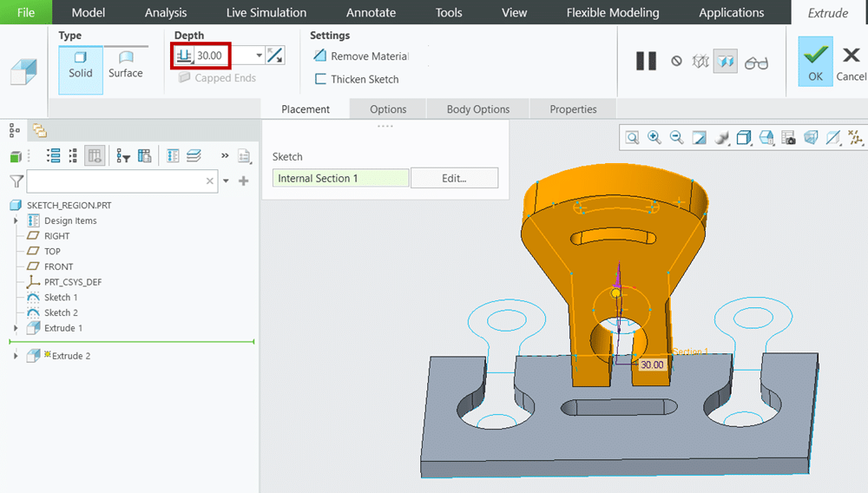This screenshot has height=493, width=868.
Task: Select the Solid extrude type
Action: 81,64
